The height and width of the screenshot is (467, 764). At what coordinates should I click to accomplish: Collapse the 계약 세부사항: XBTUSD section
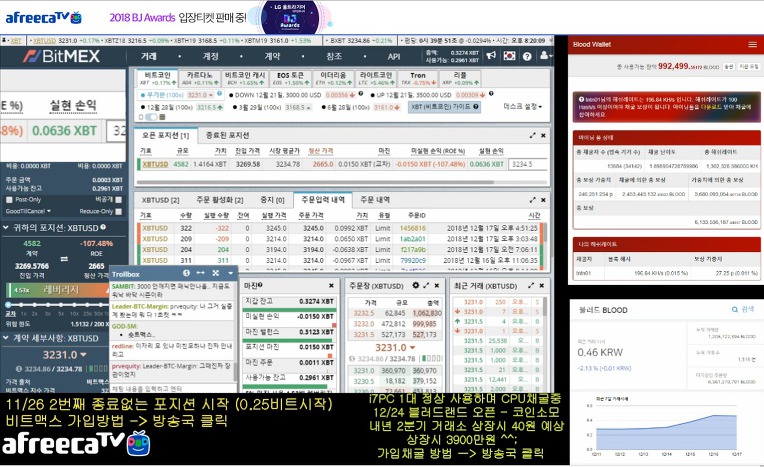click(6, 338)
